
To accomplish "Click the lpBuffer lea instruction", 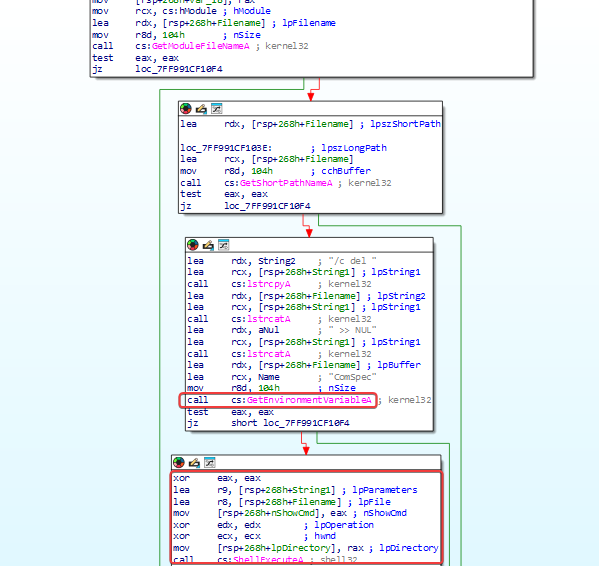I will point(304,365).
